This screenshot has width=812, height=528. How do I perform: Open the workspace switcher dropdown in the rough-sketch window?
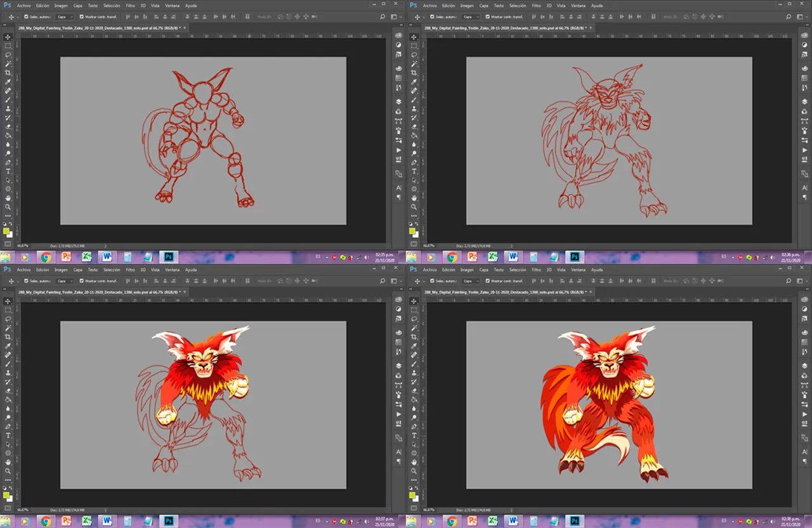[396, 16]
